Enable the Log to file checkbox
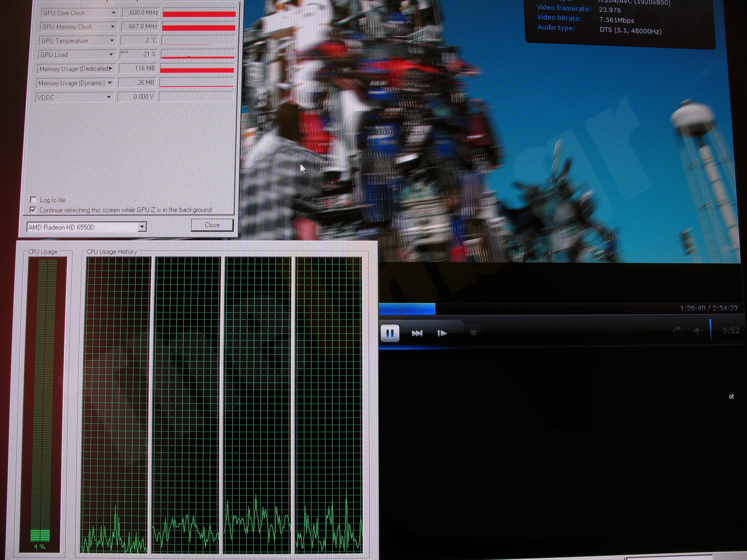Viewport: 747px width, 560px height. click(x=33, y=200)
